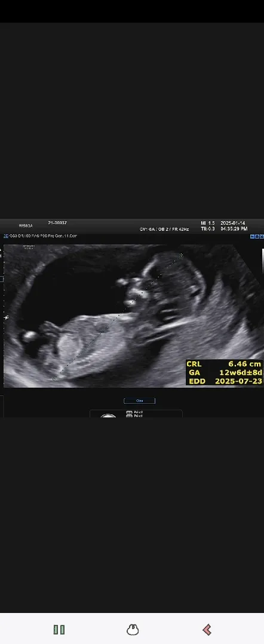Click the trackball icon in the hint panel

click(x=108, y=415)
